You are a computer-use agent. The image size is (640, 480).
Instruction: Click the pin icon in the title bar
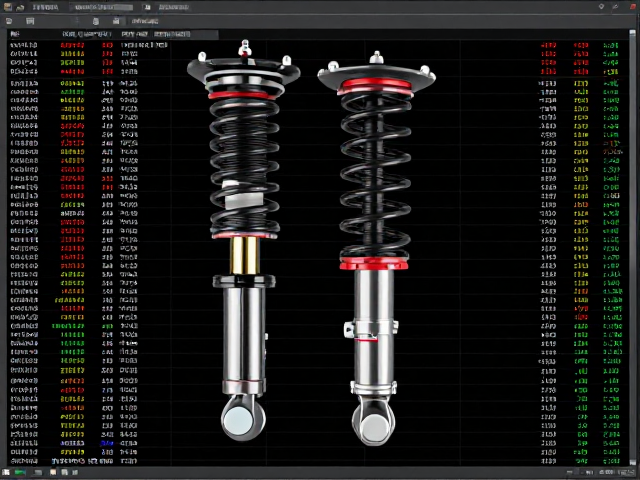coord(601,7)
